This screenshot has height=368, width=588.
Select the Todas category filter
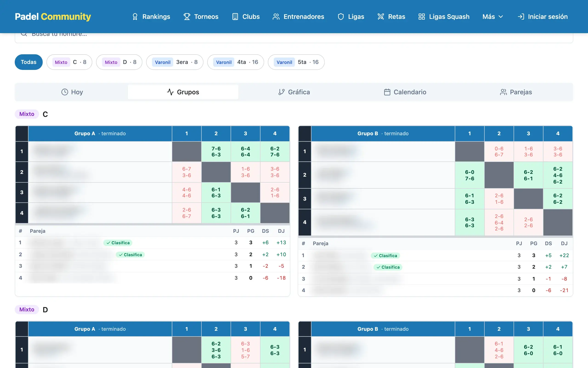tap(29, 62)
